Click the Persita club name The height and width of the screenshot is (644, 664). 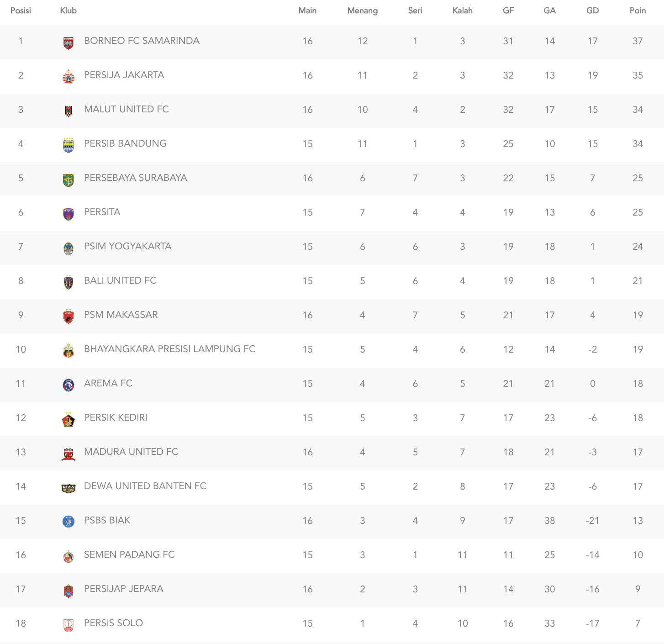pos(102,212)
